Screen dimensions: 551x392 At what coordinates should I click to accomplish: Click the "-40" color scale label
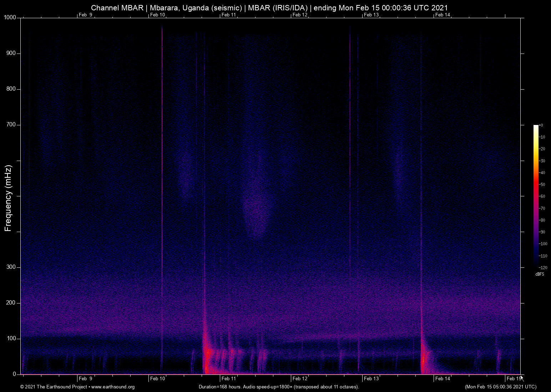(542, 173)
